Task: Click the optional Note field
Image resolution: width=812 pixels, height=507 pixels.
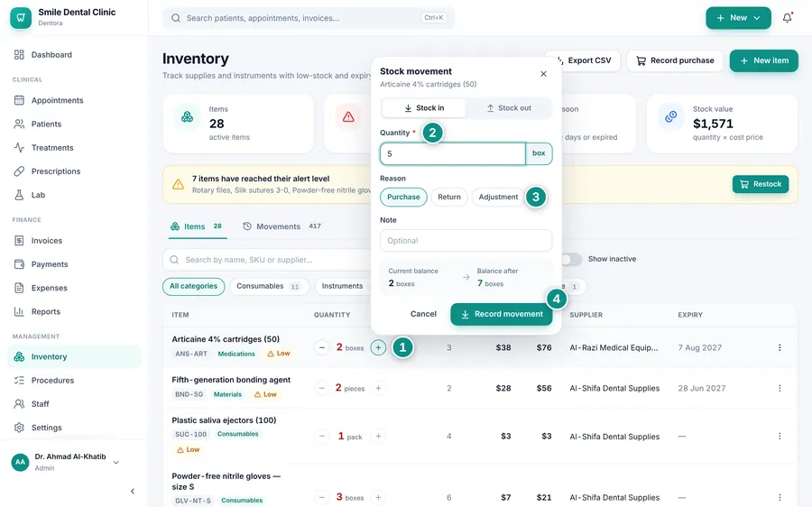Action: [466, 241]
